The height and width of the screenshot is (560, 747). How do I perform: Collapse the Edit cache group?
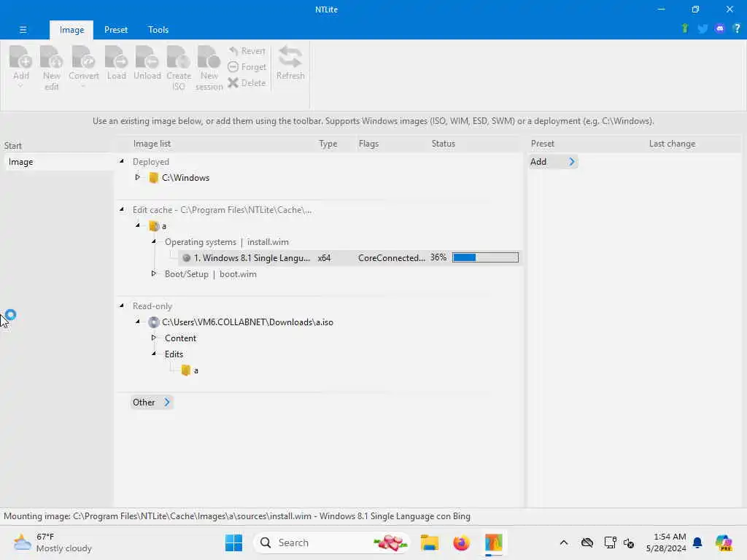click(122, 209)
